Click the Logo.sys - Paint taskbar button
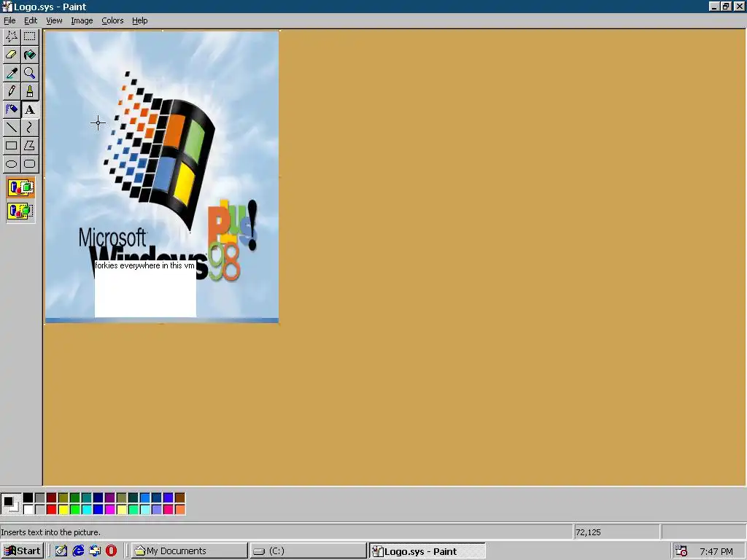Viewport: 747px width, 560px height. click(x=427, y=551)
